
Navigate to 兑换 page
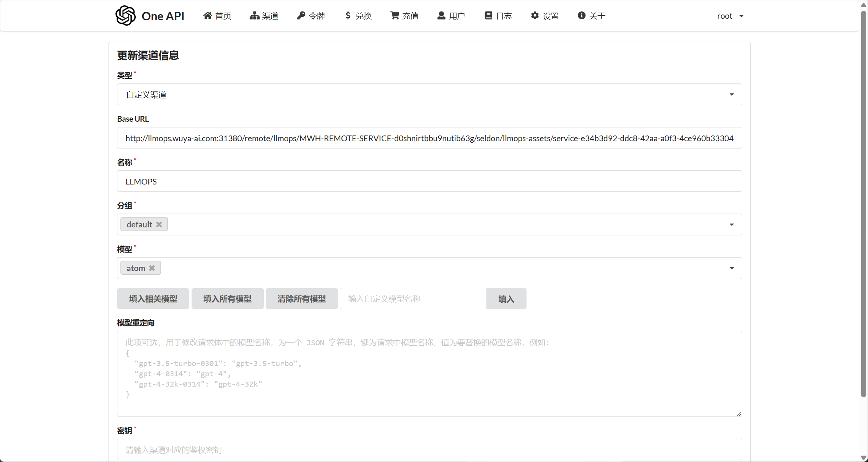click(x=358, y=16)
